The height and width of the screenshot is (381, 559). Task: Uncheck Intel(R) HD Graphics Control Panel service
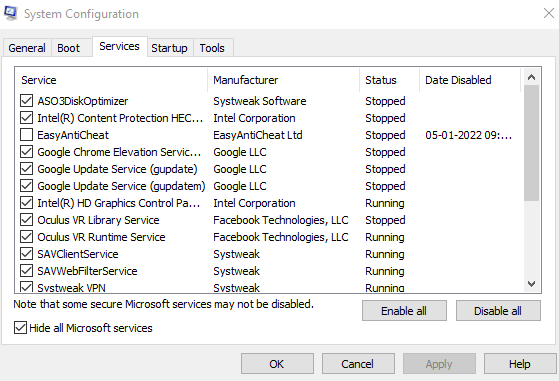[26, 203]
